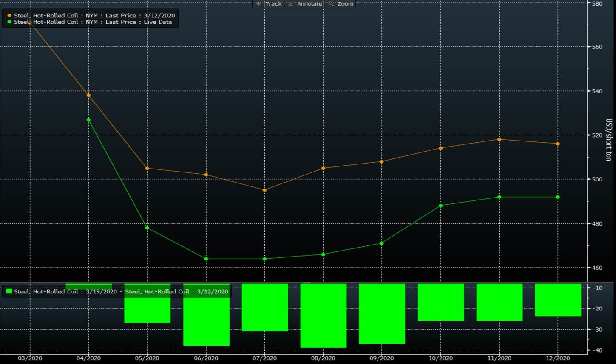Click the Zoom magnifier icon
The height and width of the screenshot is (364, 616).
[x=332, y=4]
